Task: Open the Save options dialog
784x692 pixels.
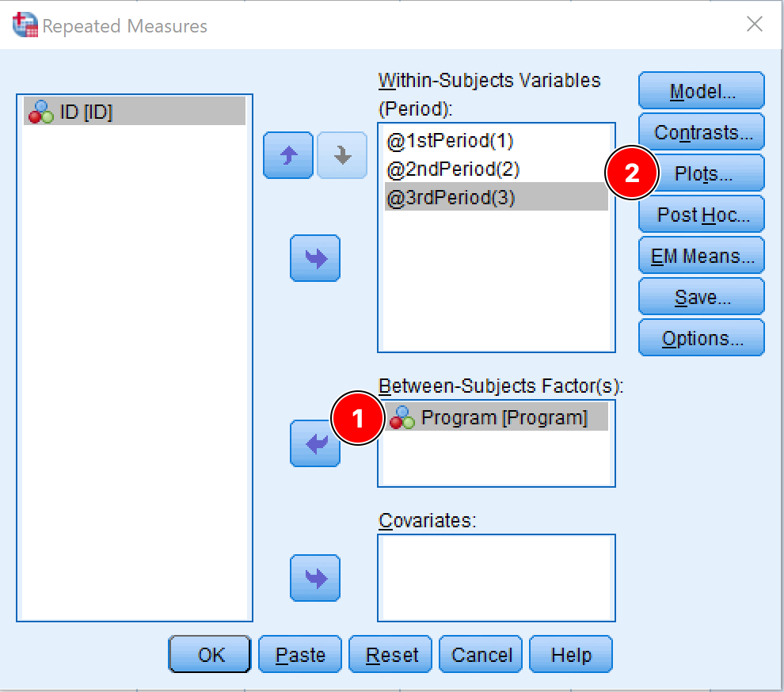Action: point(701,296)
